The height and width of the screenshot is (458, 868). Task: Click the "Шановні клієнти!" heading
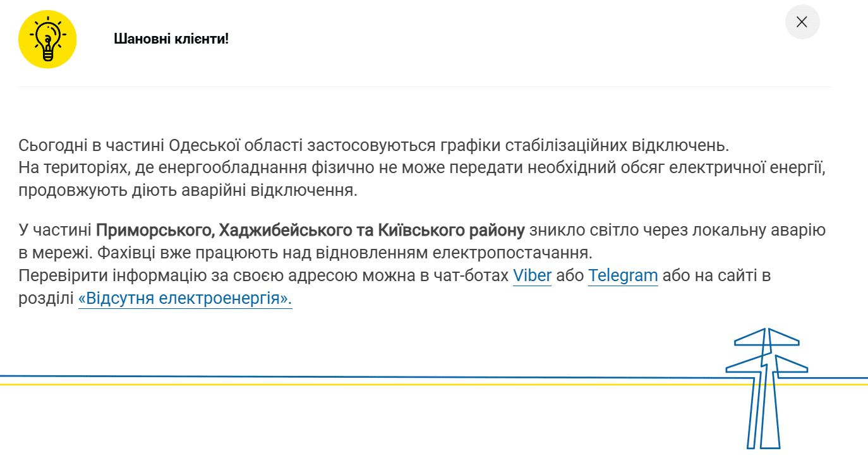point(171,39)
